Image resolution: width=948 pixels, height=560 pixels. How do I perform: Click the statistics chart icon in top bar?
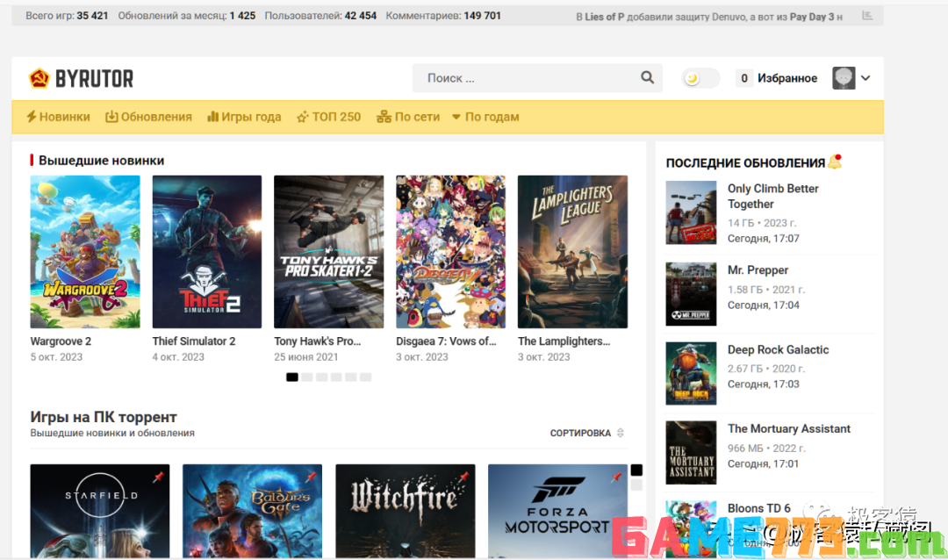[x=867, y=16]
